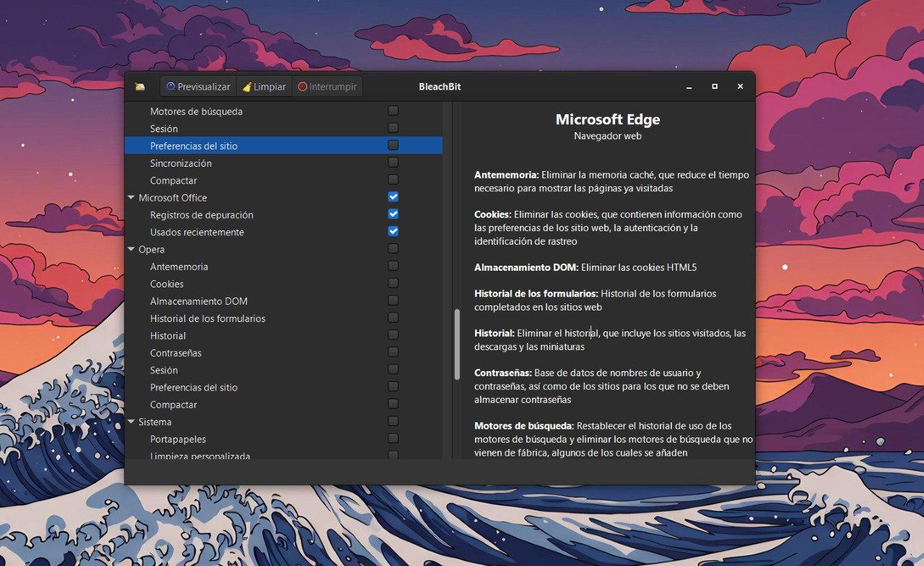924x566 pixels.
Task: Select the highlighted Preferencias del sitio row
Action: [x=284, y=146]
